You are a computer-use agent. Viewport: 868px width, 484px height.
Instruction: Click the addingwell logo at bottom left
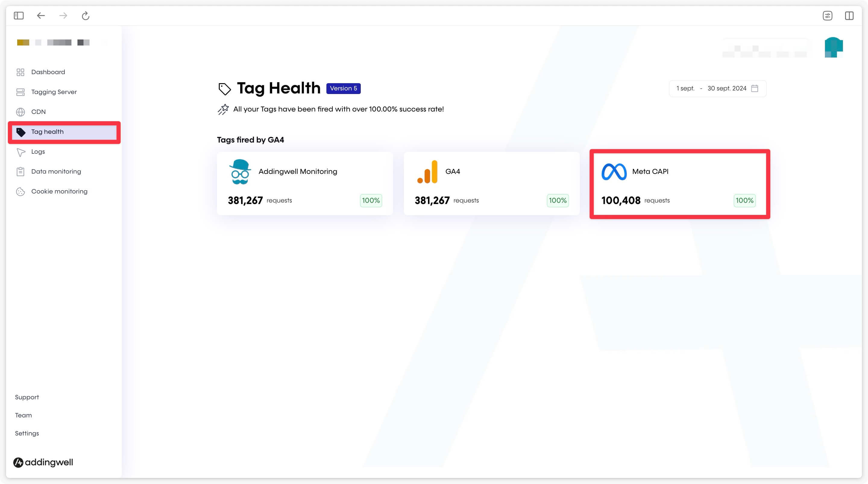click(x=43, y=462)
